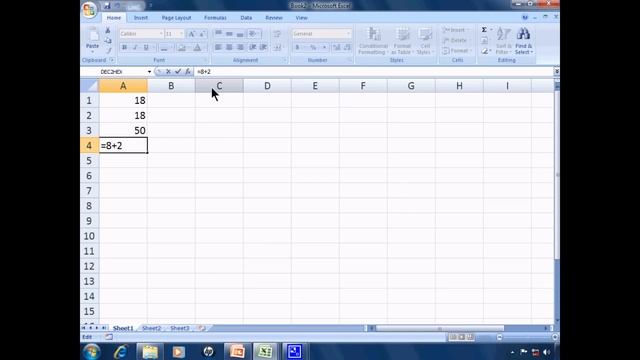The width and height of the screenshot is (640, 360).
Task: Adjust the zoom slider in status bar
Action: (x=527, y=337)
